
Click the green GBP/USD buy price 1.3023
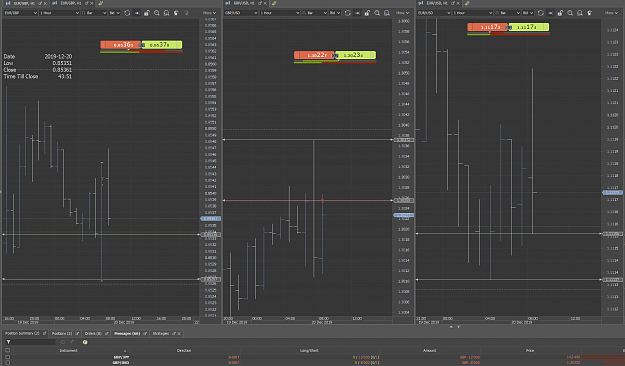click(356, 55)
